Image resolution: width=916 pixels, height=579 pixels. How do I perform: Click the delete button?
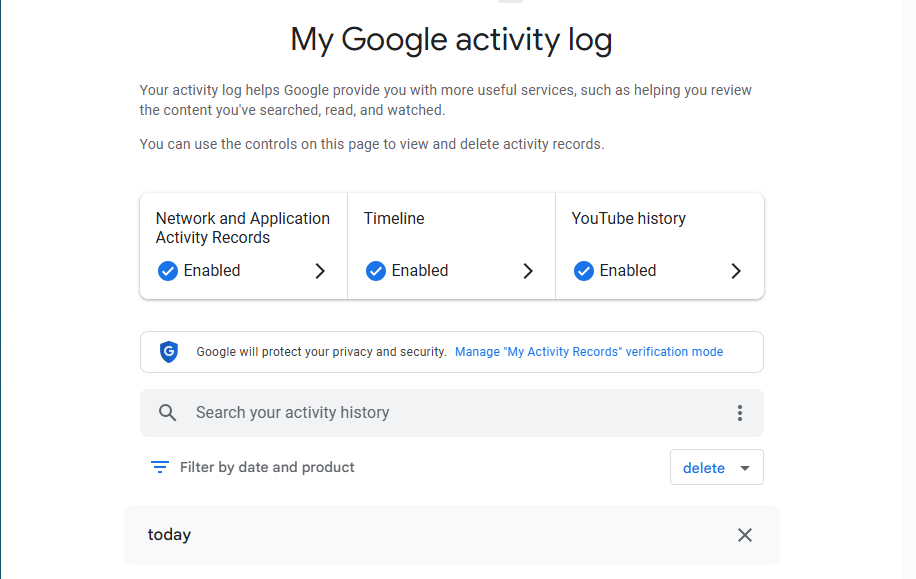coord(703,467)
